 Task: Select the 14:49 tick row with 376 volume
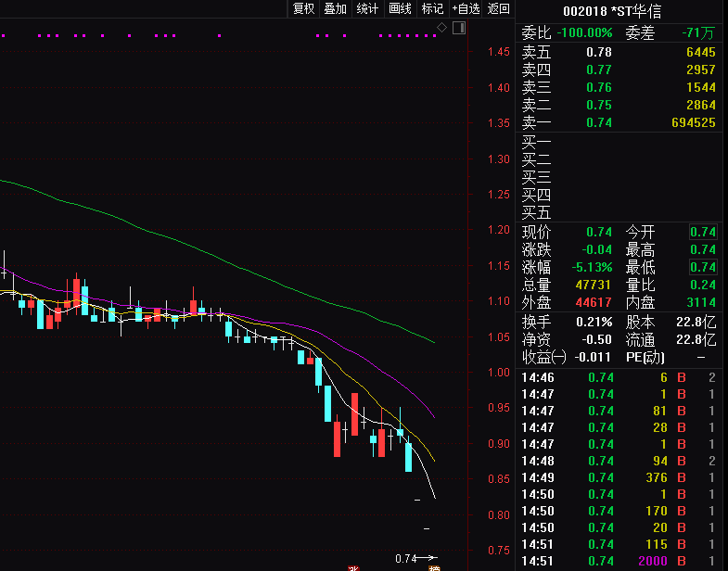point(619,477)
